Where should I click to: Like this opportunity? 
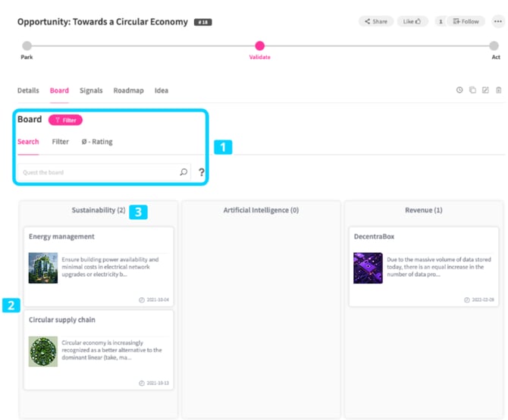click(x=412, y=21)
